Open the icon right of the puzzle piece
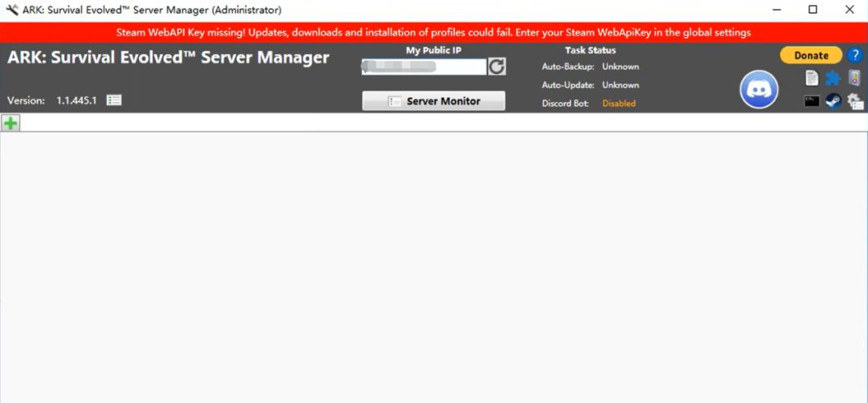The width and height of the screenshot is (868, 403). 854,78
